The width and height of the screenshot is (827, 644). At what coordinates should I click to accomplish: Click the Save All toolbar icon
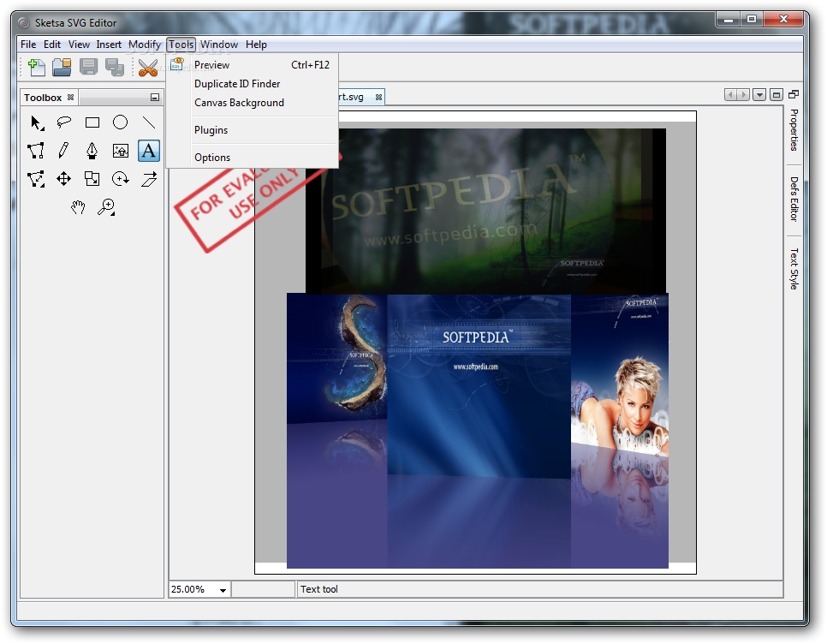115,68
